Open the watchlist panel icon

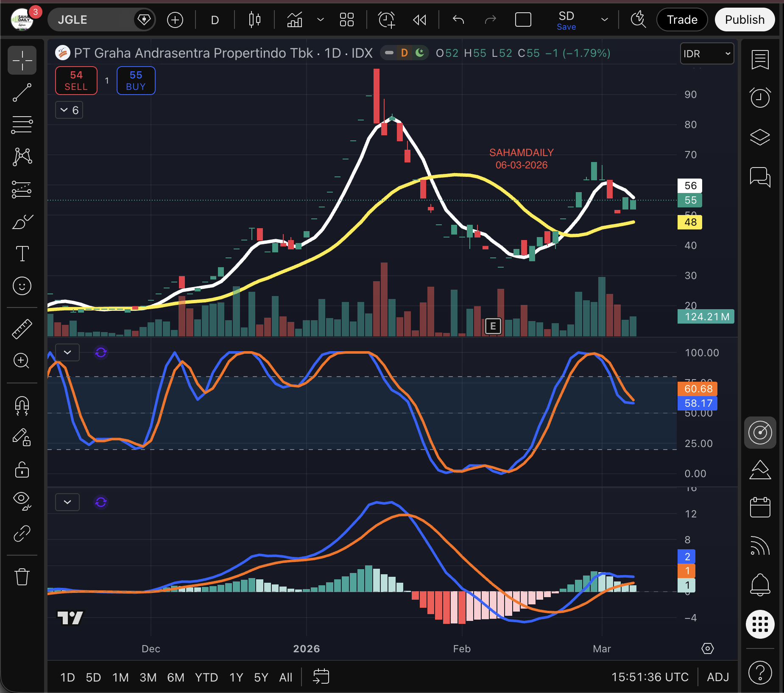[760, 59]
